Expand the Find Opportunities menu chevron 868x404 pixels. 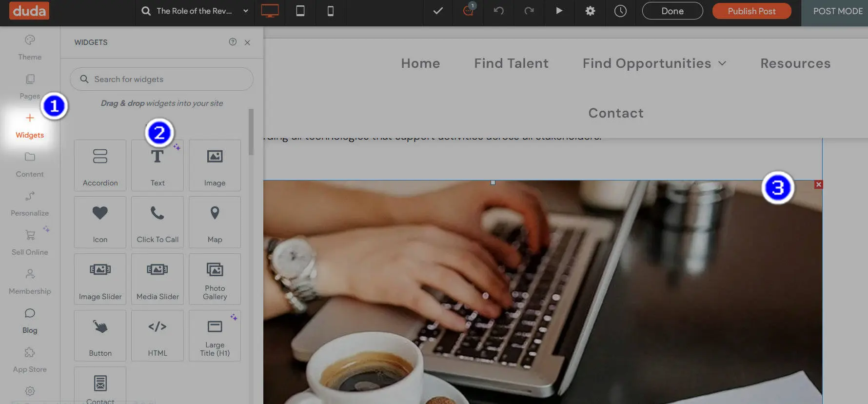tap(723, 63)
